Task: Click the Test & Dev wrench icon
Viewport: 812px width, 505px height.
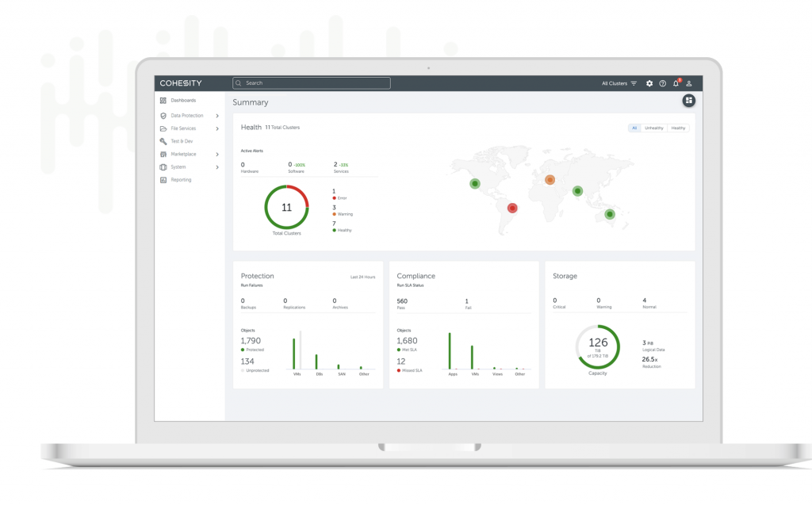Action: pos(163,141)
